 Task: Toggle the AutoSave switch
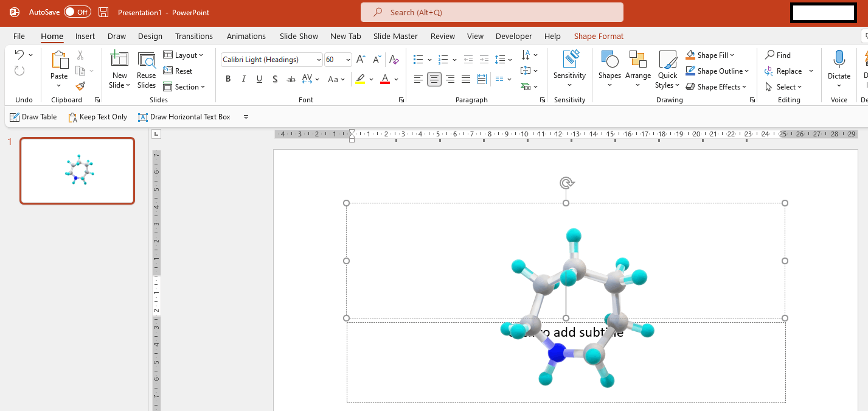77,12
